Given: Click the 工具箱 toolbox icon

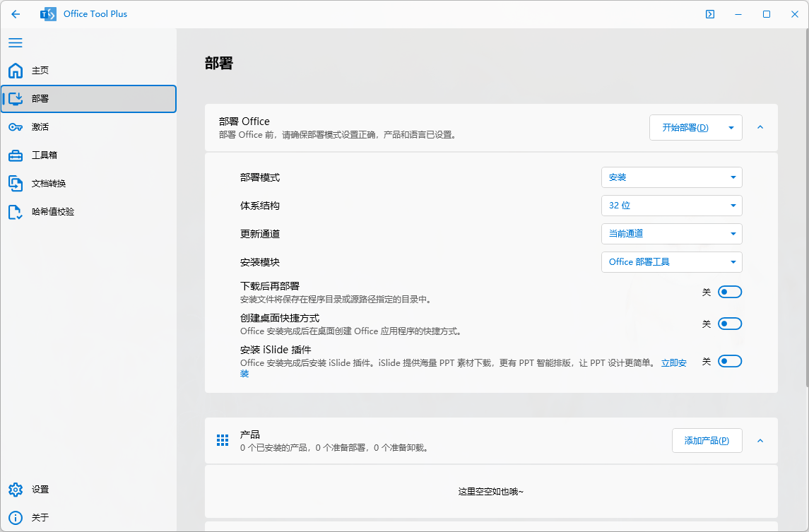Looking at the screenshot, I should (x=16, y=155).
